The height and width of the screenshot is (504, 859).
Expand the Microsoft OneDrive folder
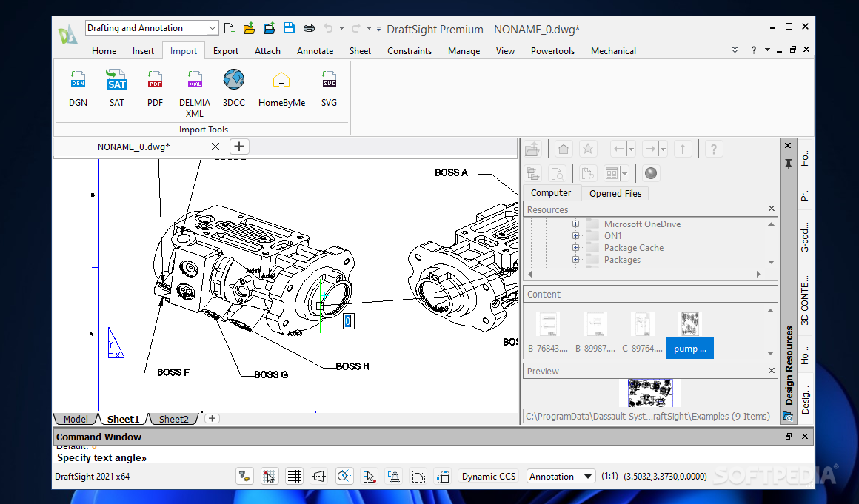pyautogui.click(x=576, y=224)
